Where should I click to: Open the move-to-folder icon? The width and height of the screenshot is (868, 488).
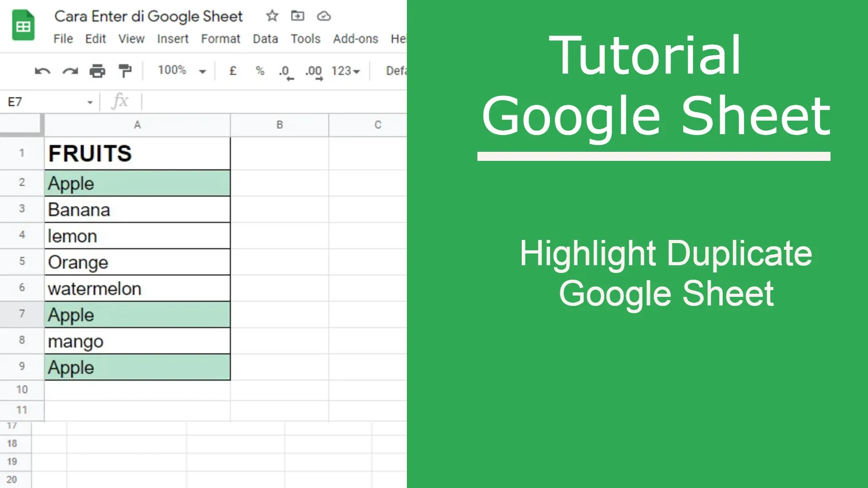pos(297,16)
